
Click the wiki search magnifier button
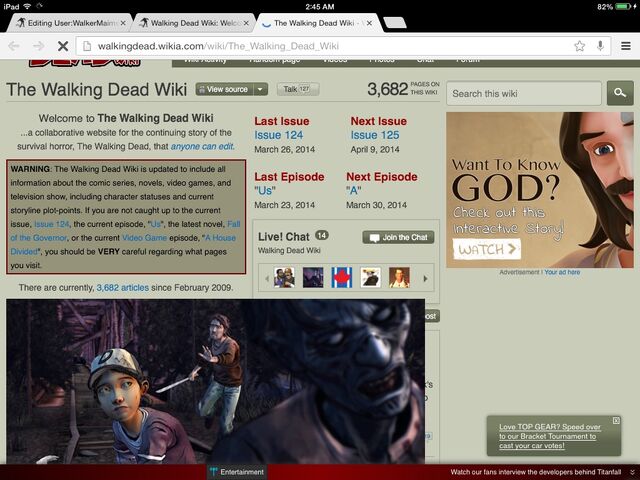620,93
